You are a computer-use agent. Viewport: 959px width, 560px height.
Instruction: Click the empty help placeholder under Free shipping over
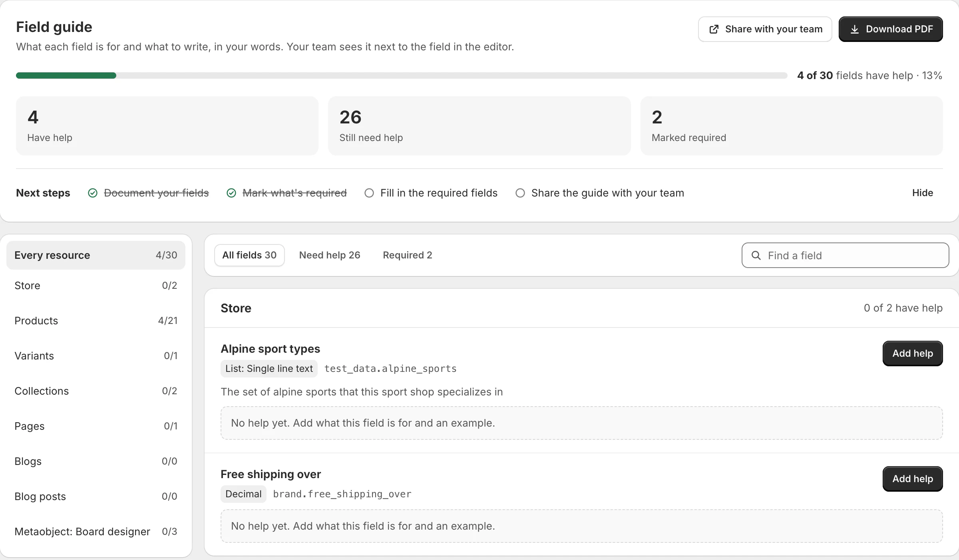point(581,526)
